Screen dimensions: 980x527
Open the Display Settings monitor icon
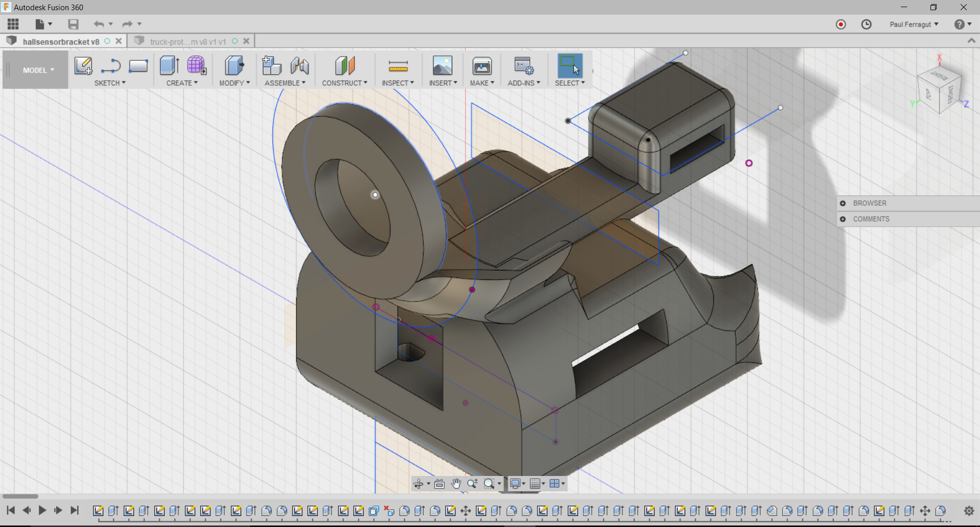pyautogui.click(x=516, y=484)
